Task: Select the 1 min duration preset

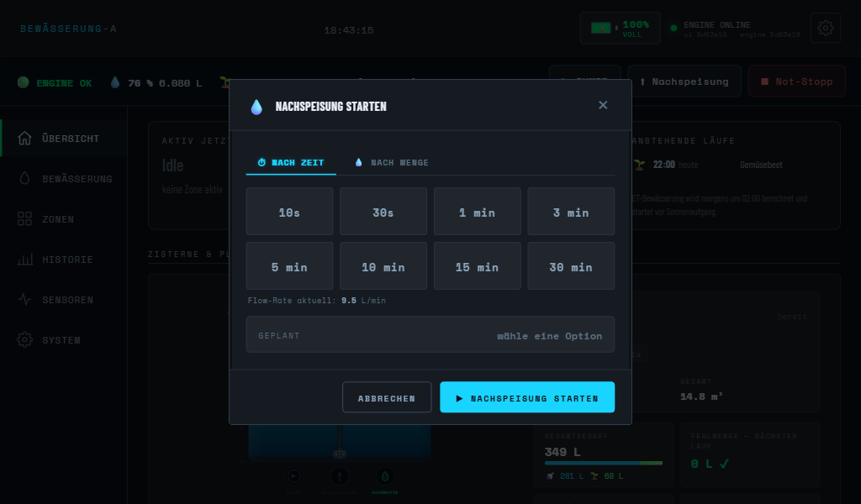Action: (478, 212)
